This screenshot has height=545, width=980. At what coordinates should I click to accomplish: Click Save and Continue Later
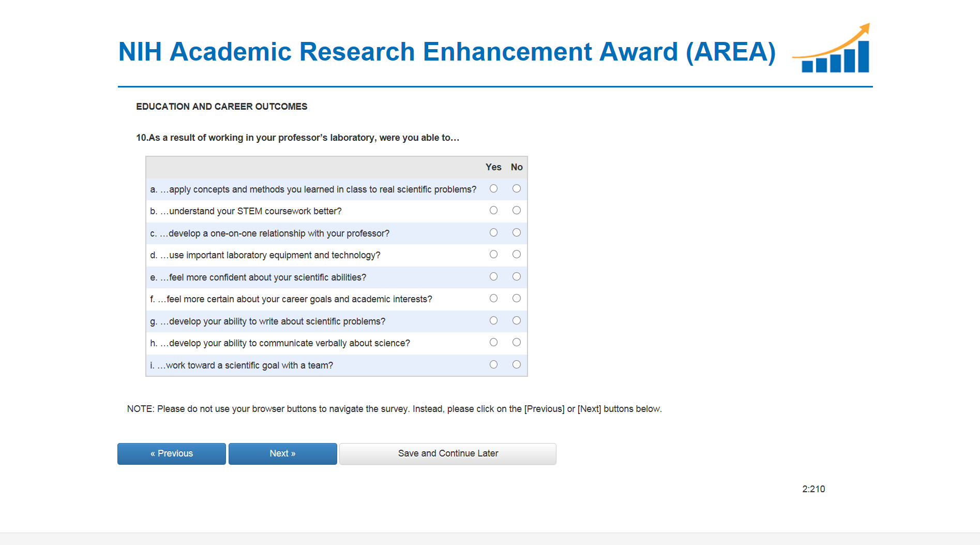tap(448, 454)
